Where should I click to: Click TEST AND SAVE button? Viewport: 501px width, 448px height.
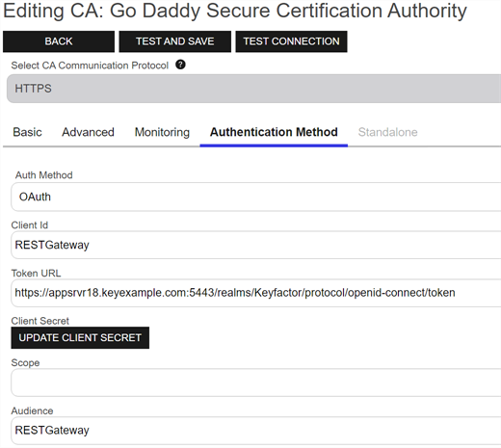pyautogui.click(x=175, y=41)
